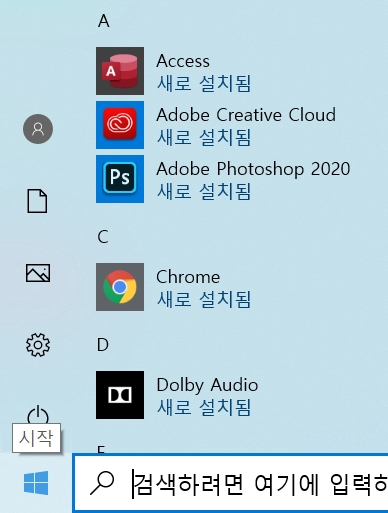Open the Pictures sidebar icon

[x=38, y=273]
